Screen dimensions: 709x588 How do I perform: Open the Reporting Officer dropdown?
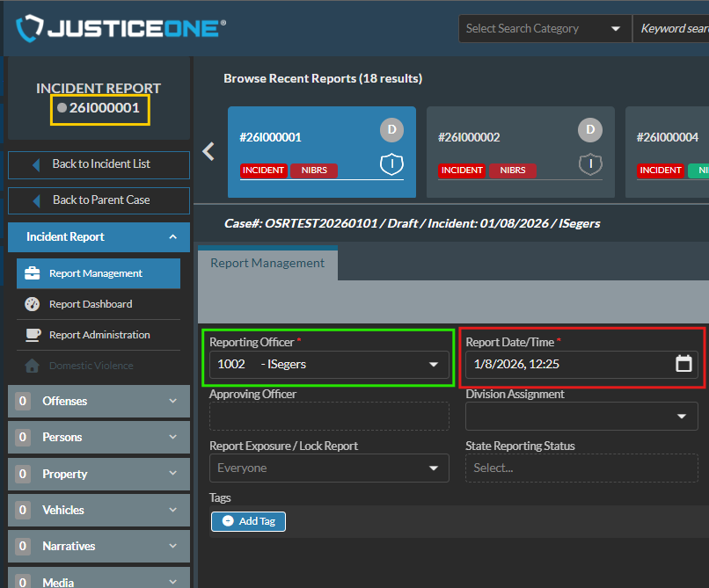[329, 365]
